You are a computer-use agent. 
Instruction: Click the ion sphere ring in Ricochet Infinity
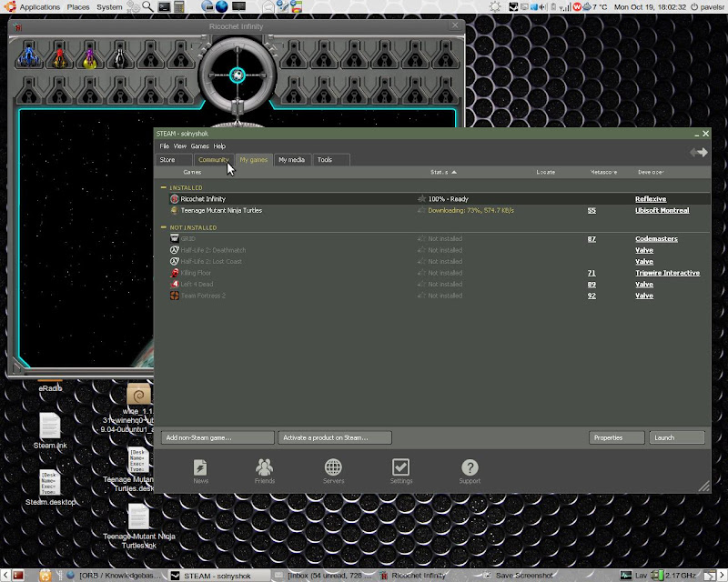tap(238, 75)
